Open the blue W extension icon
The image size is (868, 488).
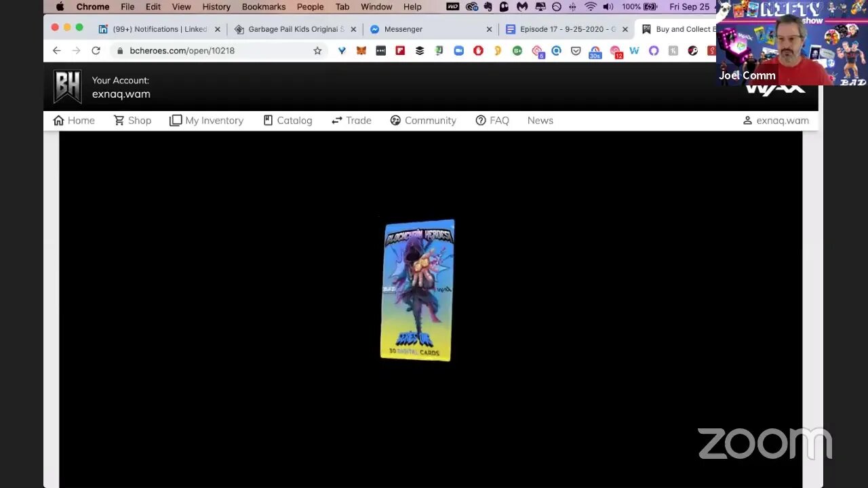point(634,50)
